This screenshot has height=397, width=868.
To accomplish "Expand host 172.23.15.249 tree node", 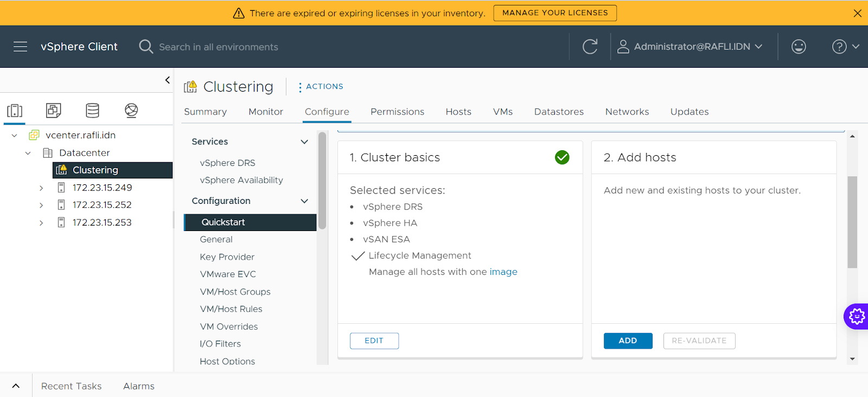I will click(41, 188).
